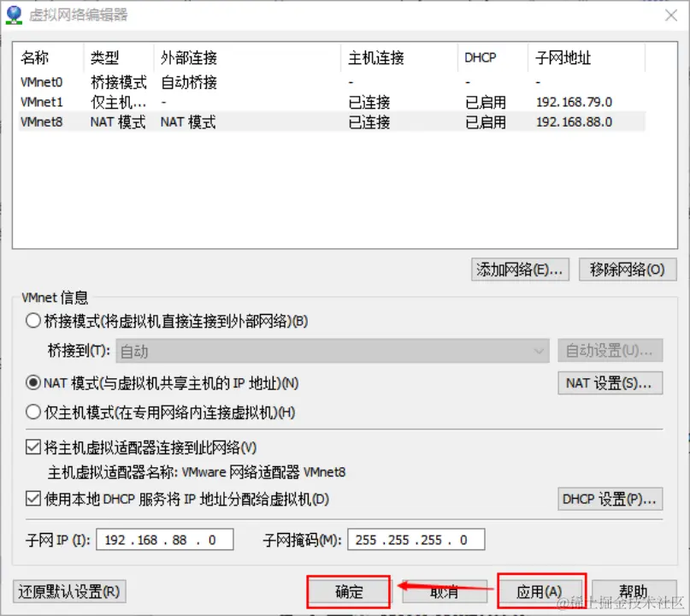Close the 虚拟网络编辑器 dialog
This screenshot has width=690, height=616.
point(670,15)
